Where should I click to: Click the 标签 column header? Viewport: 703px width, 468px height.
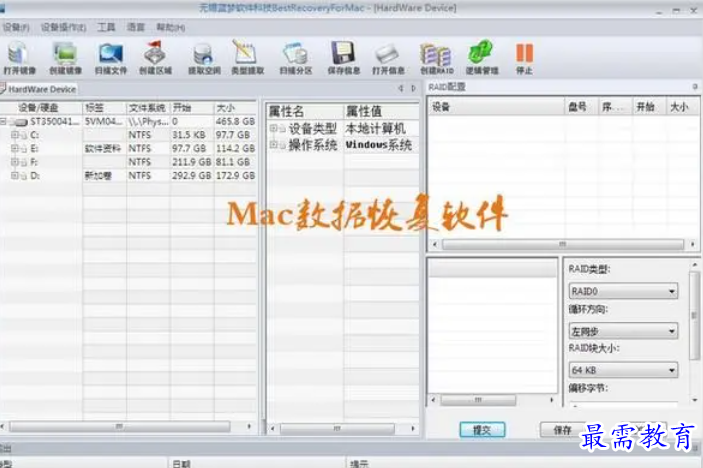point(104,108)
